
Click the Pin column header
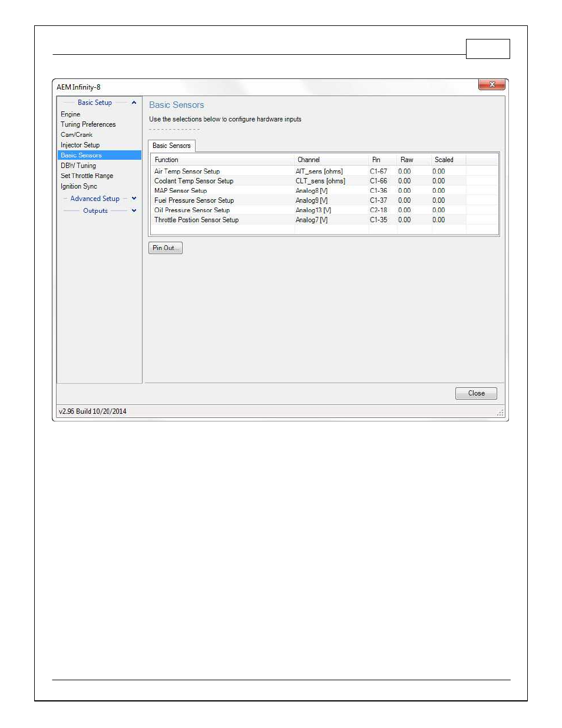tap(382, 160)
